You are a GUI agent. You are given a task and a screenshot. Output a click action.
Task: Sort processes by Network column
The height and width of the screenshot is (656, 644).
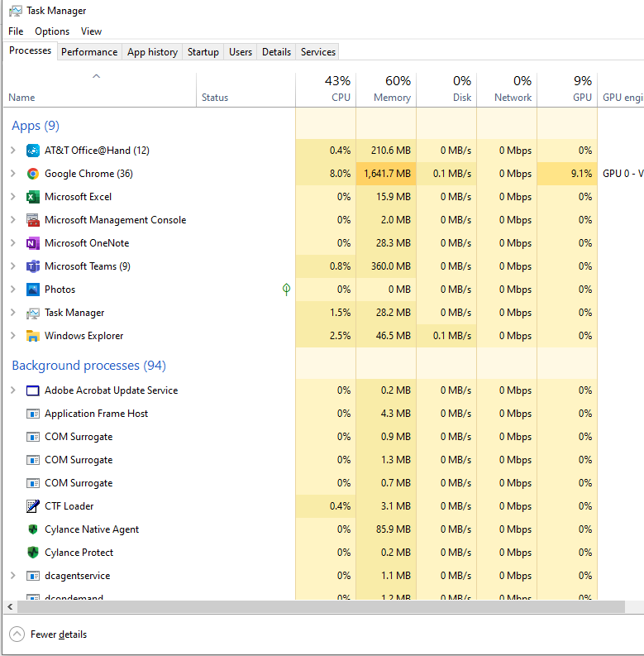[x=507, y=90]
